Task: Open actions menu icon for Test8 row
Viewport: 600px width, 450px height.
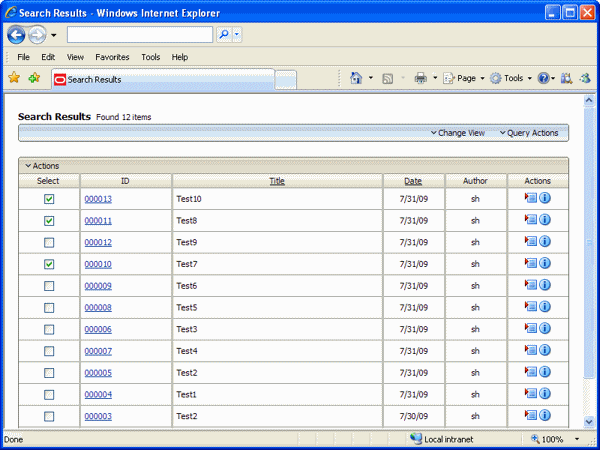Action: [x=531, y=220]
